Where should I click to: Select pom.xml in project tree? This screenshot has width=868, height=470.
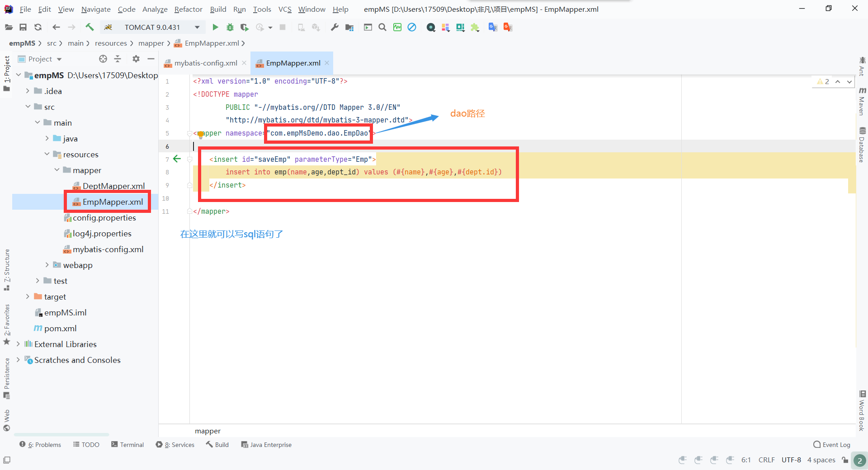60,328
